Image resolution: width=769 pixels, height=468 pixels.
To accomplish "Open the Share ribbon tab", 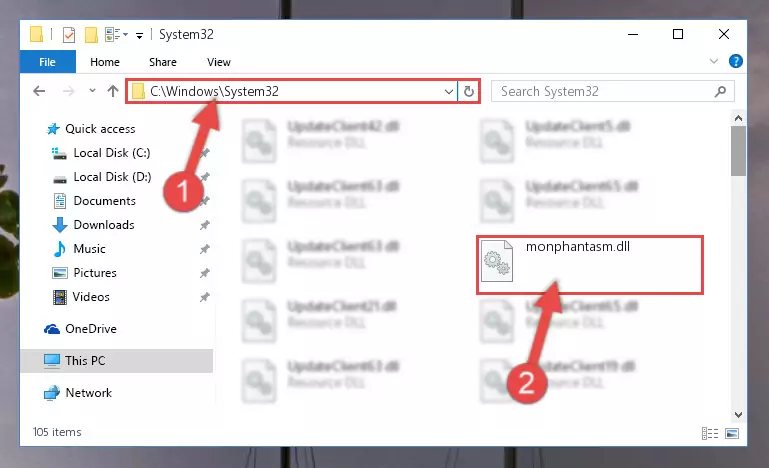I will point(162,62).
